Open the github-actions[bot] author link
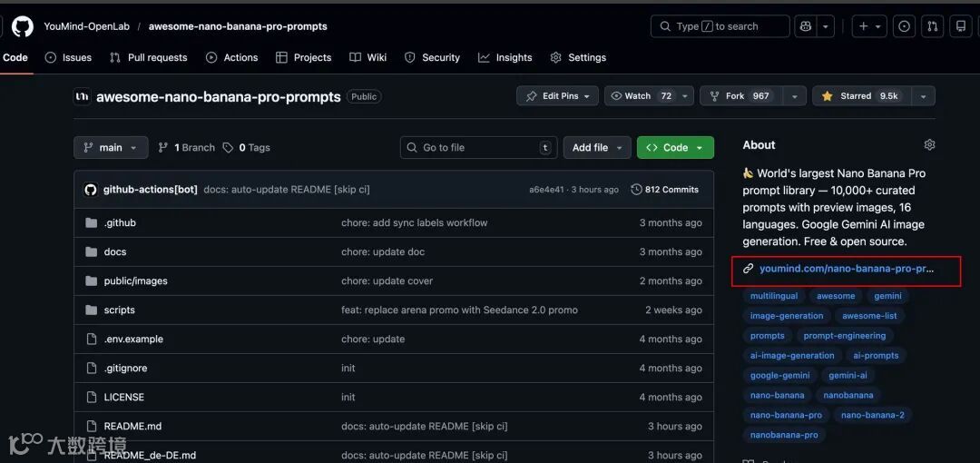The image size is (980, 463). 150,190
